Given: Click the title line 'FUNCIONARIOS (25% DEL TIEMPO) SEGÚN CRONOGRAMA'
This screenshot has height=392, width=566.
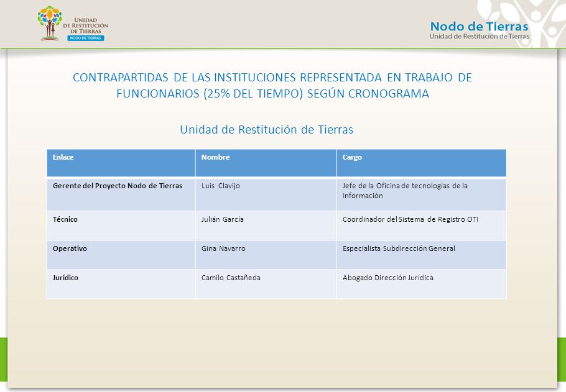Looking at the screenshot, I should coord(272,94).
